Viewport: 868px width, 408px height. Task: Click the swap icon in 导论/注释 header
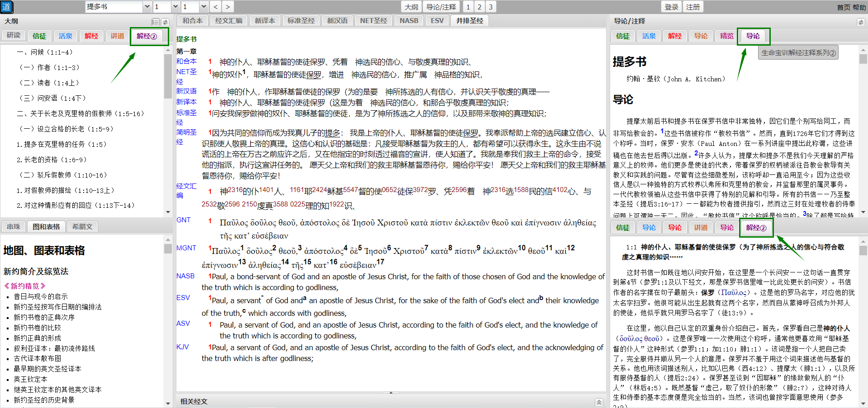860,22
